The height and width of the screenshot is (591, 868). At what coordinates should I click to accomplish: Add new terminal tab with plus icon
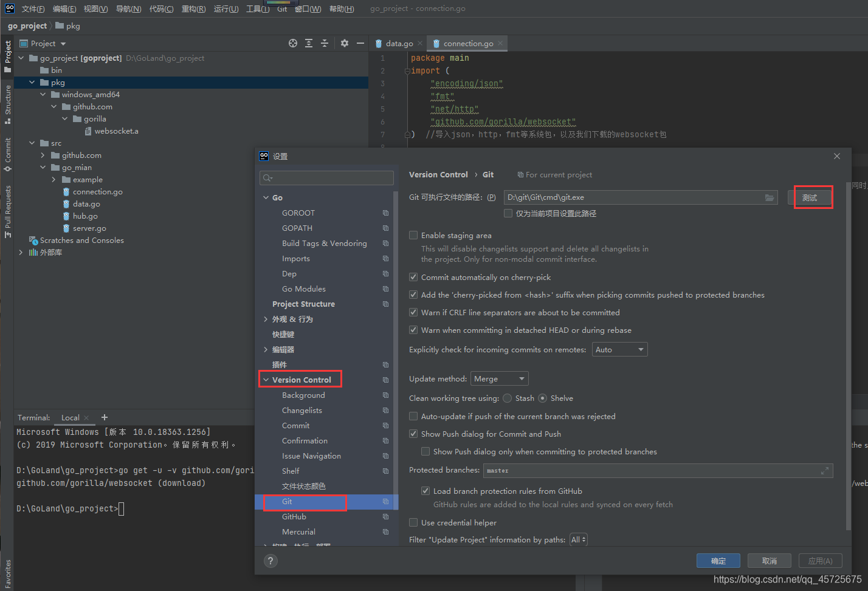[105, 417]
